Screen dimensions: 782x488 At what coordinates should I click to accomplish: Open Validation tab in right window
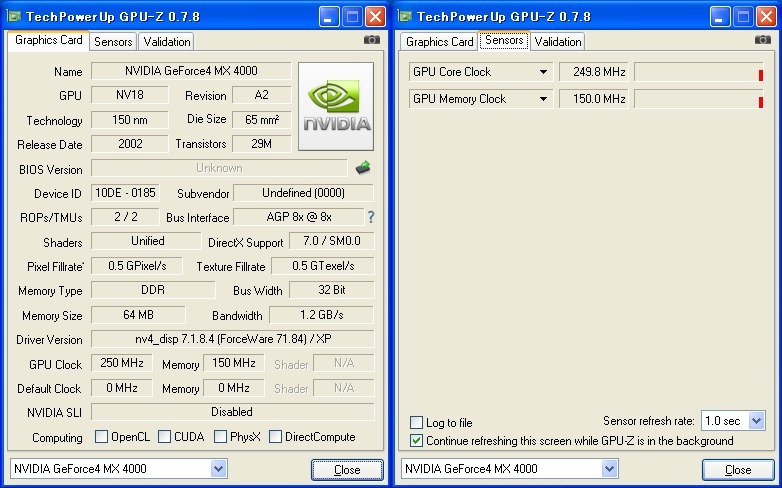[558, 42]
